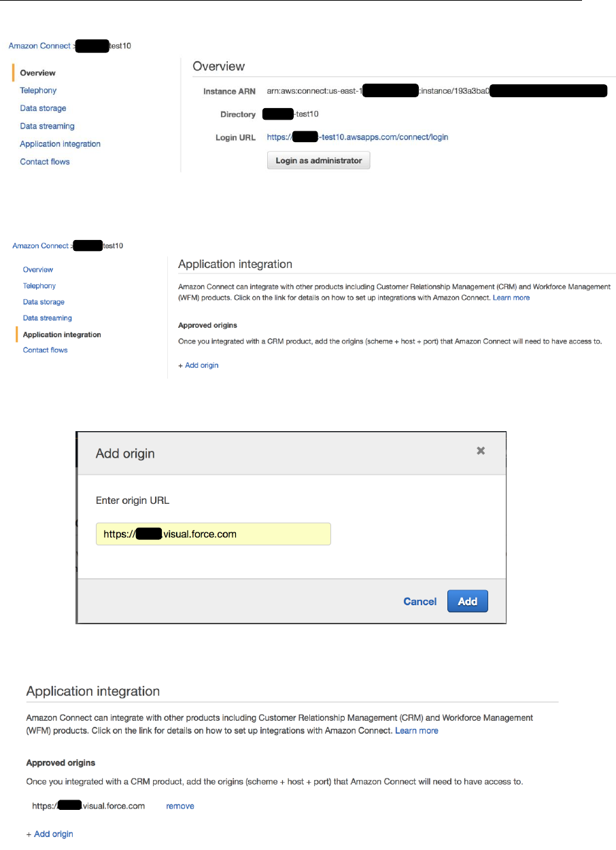Open Data storage in the second sidebar
616x850 pixels.
point(44,302)
